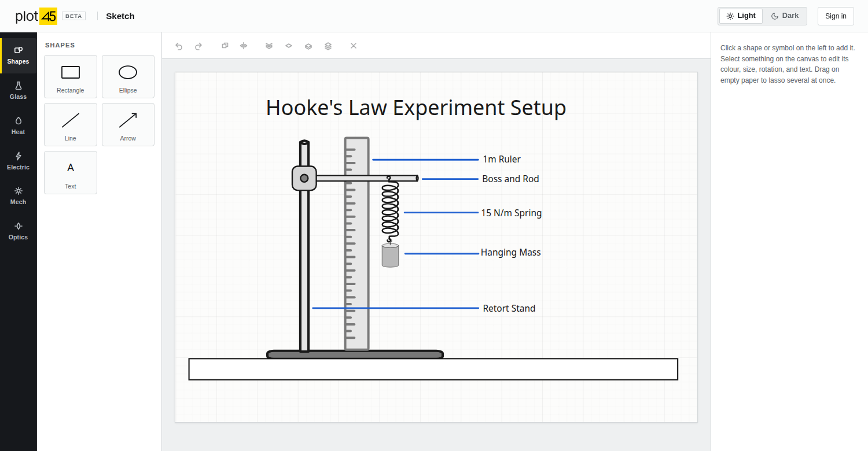Select the vertical grey ruler drawing
Screen dimensions: 868x451
coord(356,243)
